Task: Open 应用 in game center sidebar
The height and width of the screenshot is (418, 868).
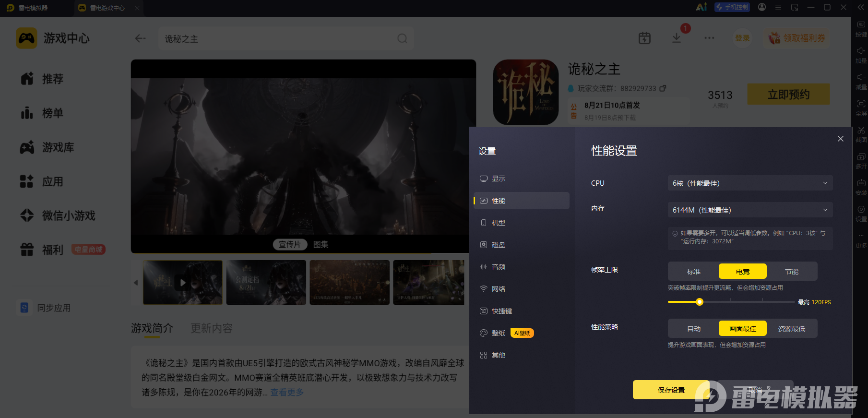Action: click(42, 181)
